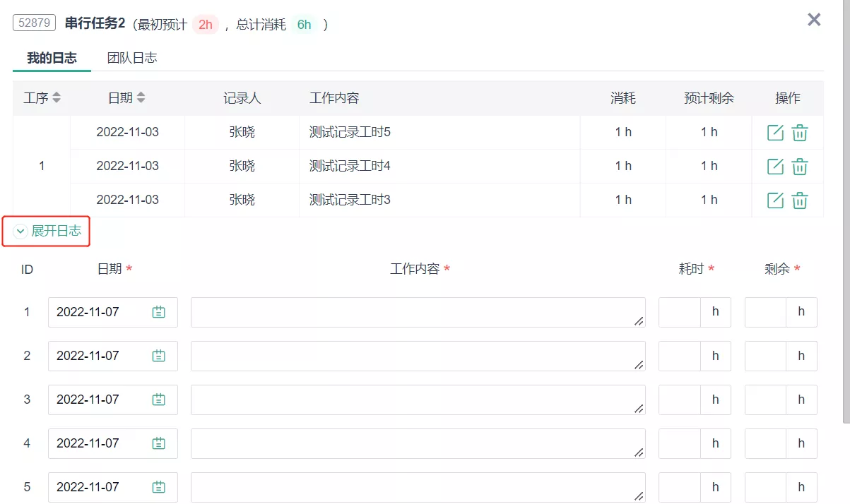Click the 剩余 hours field in row 4
850x504 pixels.
[766, 443]
